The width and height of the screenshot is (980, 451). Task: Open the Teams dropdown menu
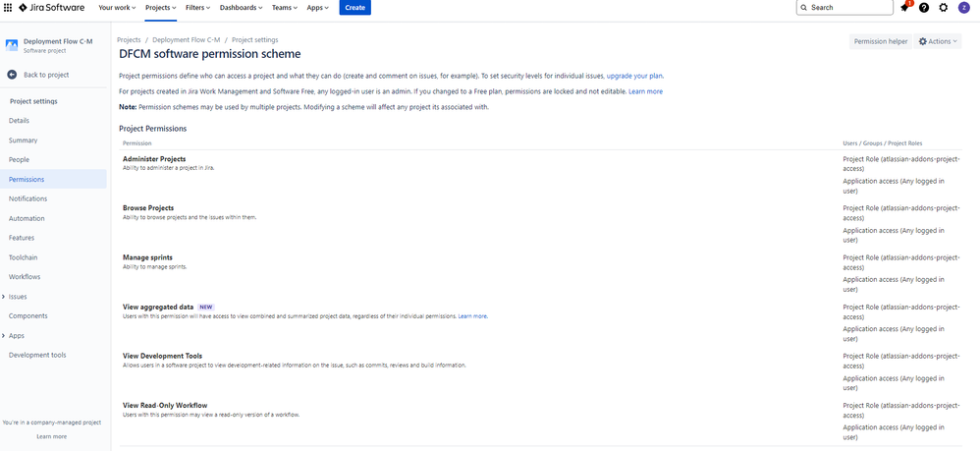tap(285, 8)
